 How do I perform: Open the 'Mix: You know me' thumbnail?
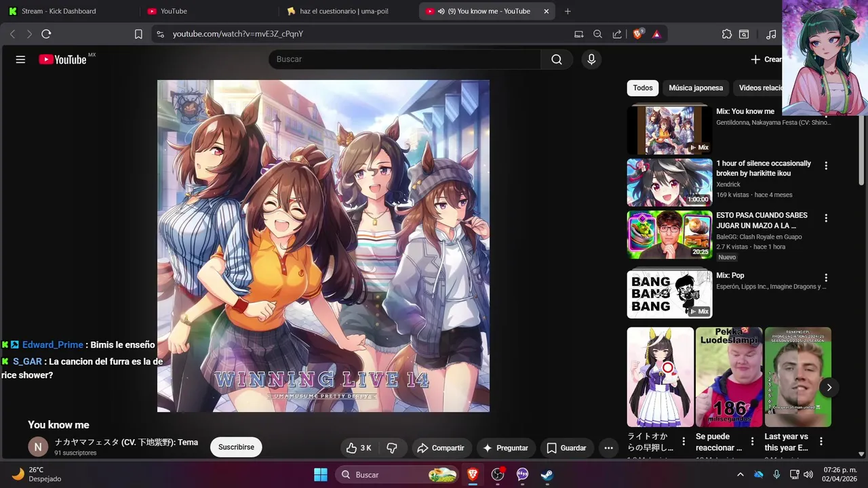pyautogui.click(x=669, y=130)
